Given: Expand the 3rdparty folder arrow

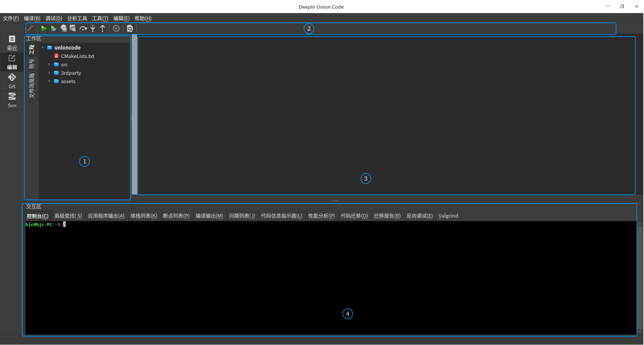Looking at the screenshot, I should 49,73.
